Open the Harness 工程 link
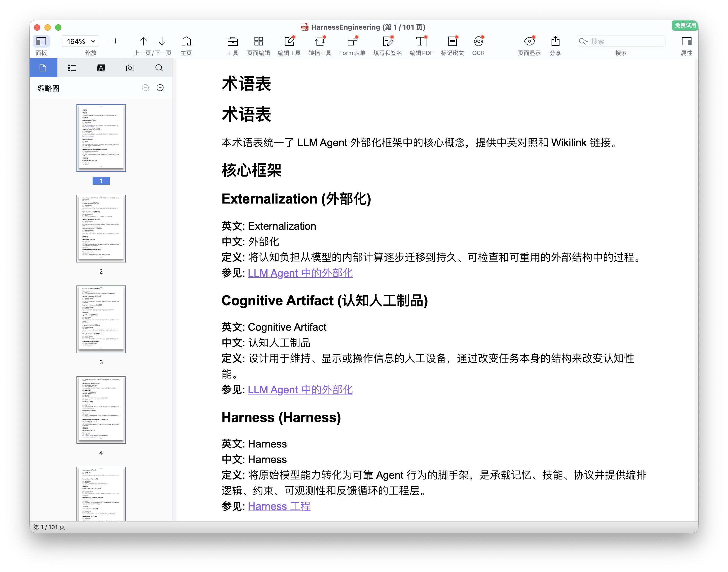The width and height of the screenshot is (728, 572). (x=279, y=506)
